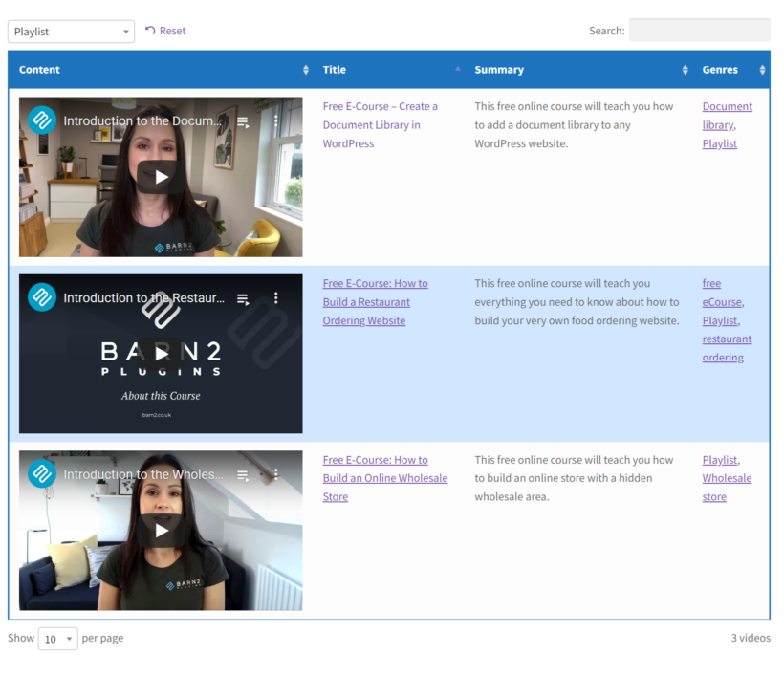Screen dimensions: 784x677
Task: Select the restaurant ordering genre link
Action: point(727,348)
